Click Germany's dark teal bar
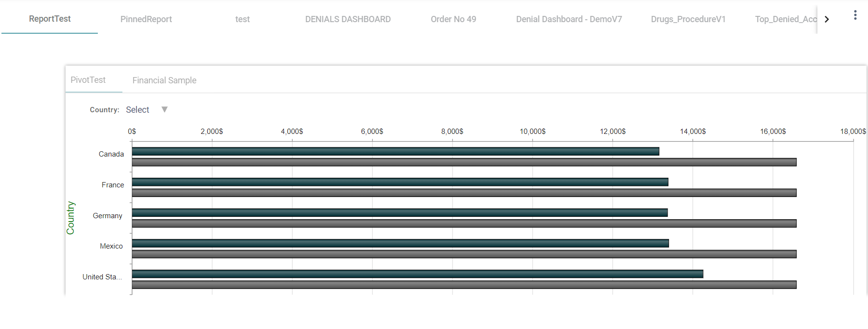Image resolution: width=868 pixels, height=329 pixels. click(400, 212)
